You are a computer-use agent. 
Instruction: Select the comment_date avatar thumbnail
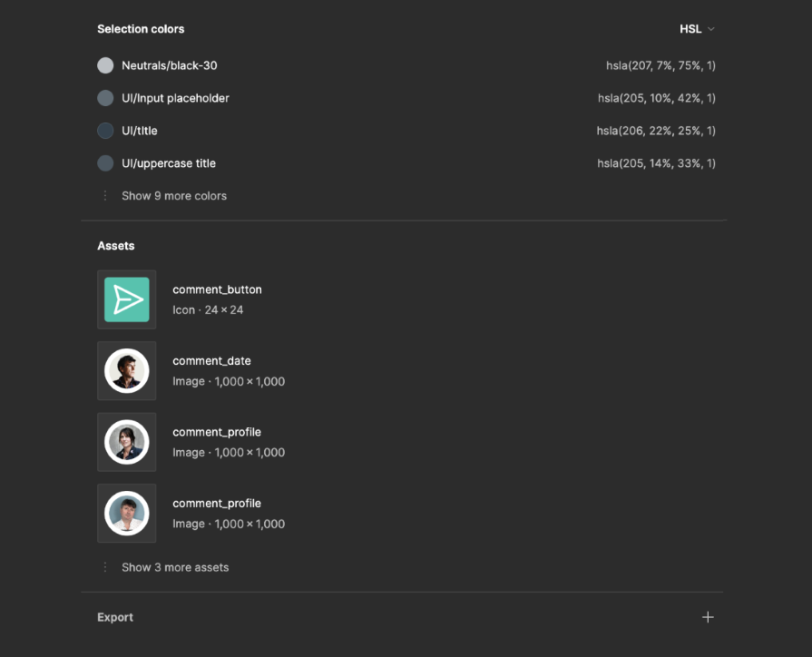point(127,370)
